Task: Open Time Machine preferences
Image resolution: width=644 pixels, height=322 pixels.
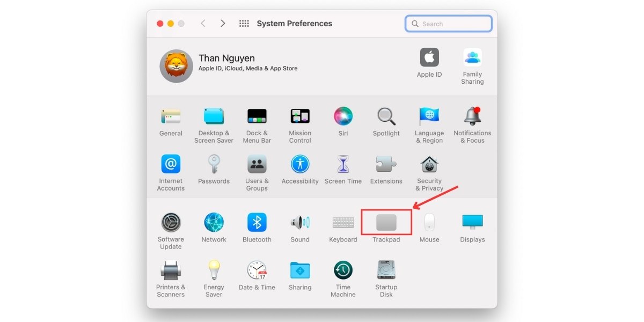Action: [343, 270]
